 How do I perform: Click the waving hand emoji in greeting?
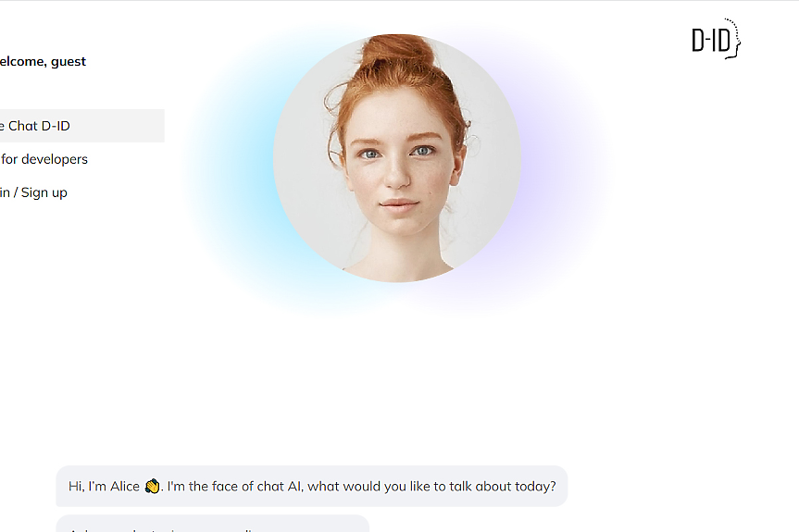[x=152, y=486]
